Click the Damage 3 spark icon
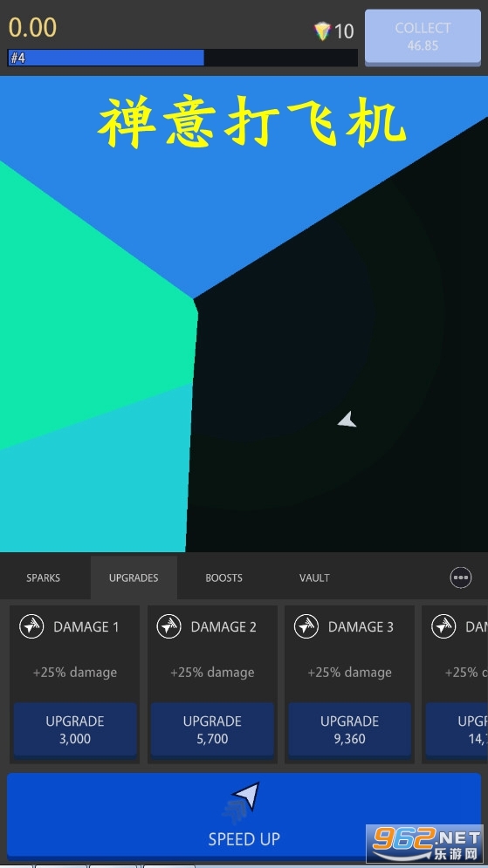 (306, 626)
